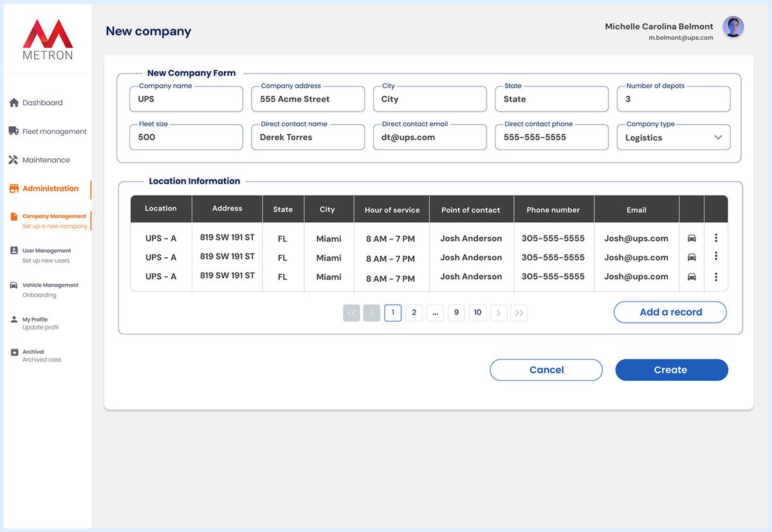Screen dimensions: 772x532
Task: Click the Company Management document icon
Action: coord(14,217)
